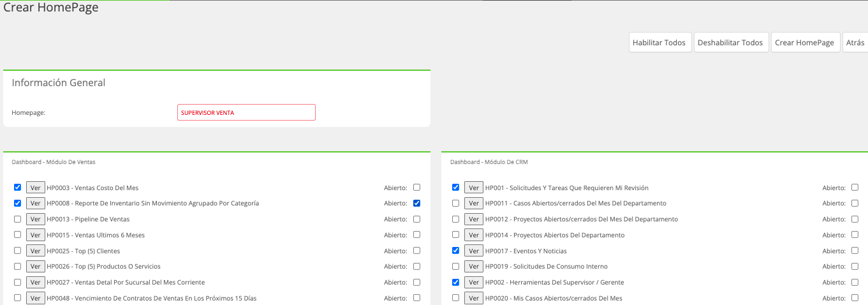Click Ver beside HP0015 Ventas Ultimos 6 Meses
This screenshot has height=305, width=868.
point(36,235)
